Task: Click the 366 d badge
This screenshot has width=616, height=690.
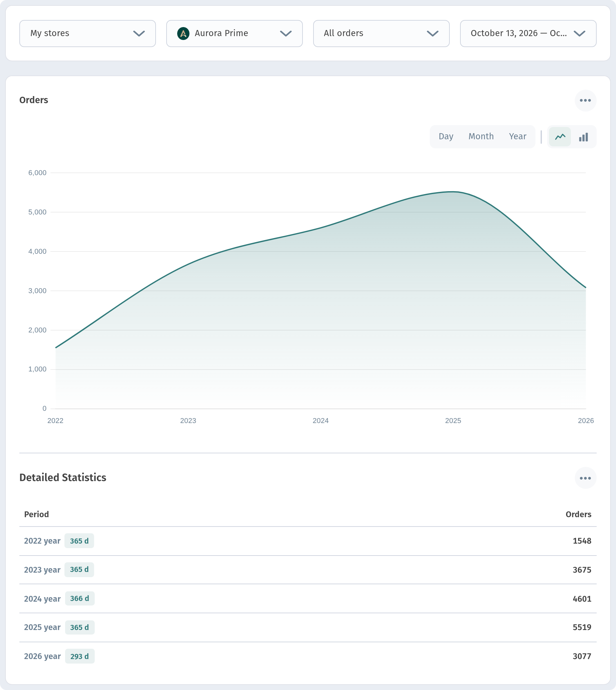Action: tap(80, 598)
